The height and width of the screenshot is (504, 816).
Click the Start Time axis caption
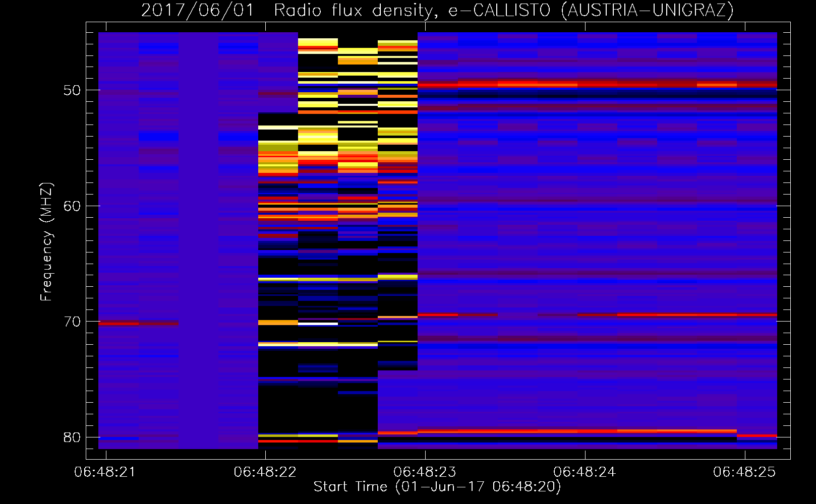point(437,487)
